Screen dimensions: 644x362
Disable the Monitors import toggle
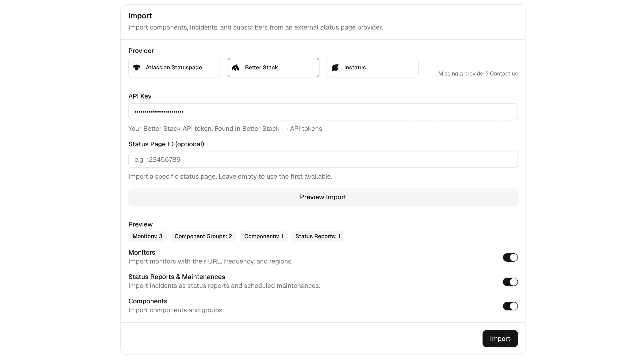tap(510, 257)
